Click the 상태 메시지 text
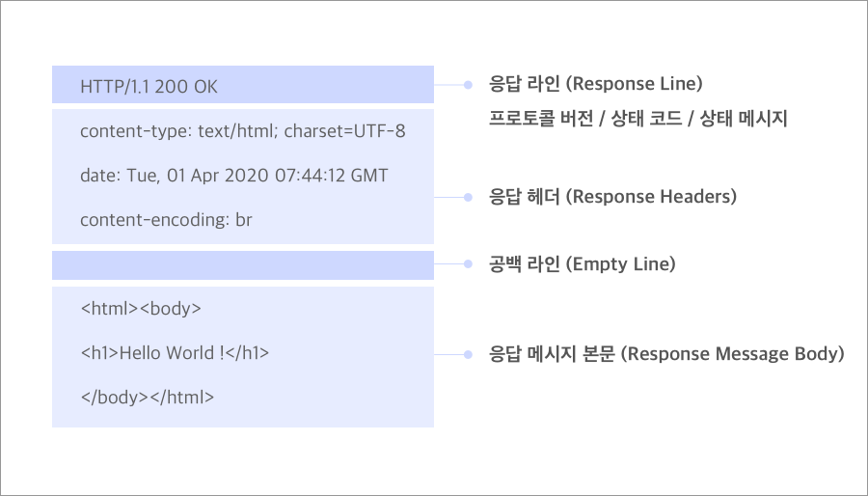 [x=744, y=119]
